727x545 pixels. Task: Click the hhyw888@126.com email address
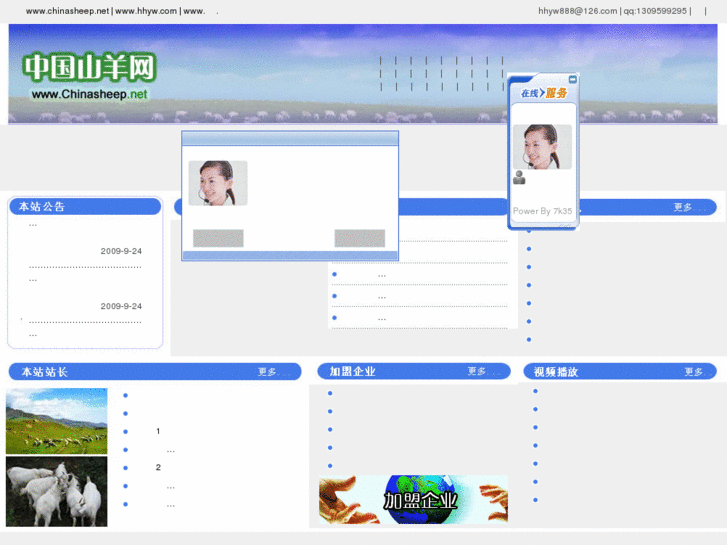point(577,11)
